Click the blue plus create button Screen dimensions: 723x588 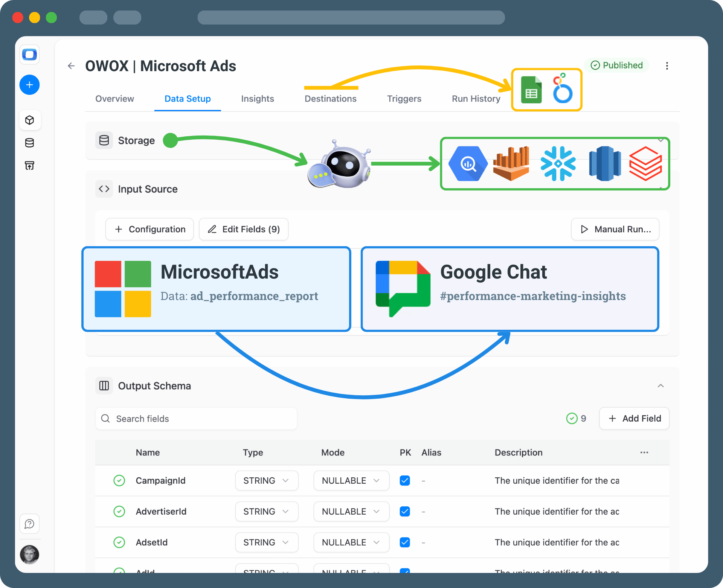tap(29, 85)
